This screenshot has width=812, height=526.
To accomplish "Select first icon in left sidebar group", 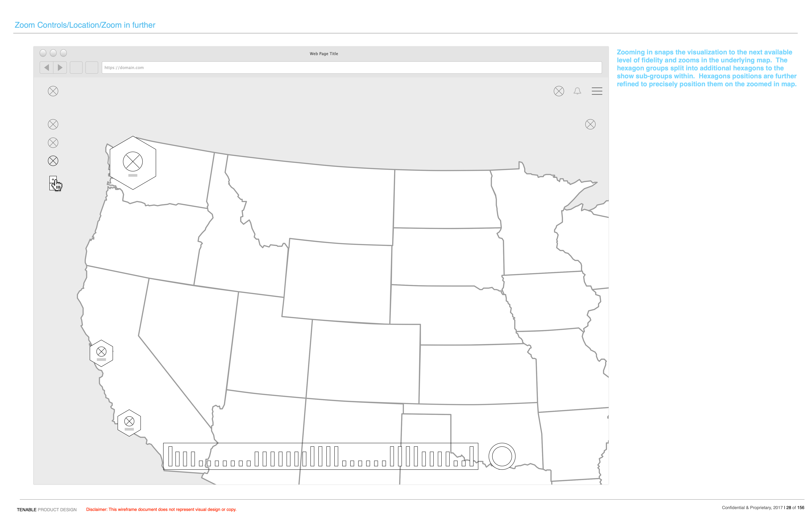I will (x=53, y=124).
